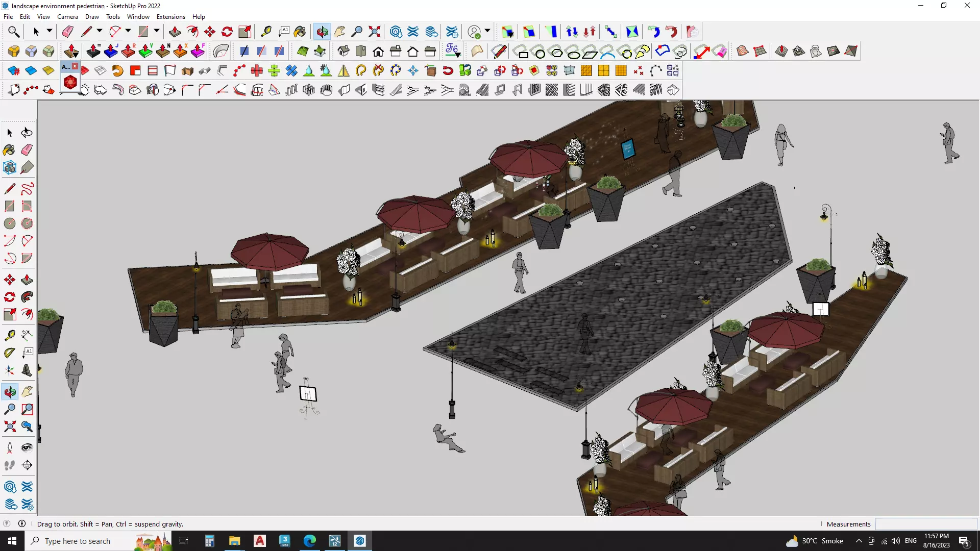Select the Eraser tool in top toolbar
This screenshot has width=980, height=551.
click(x=67, y=32)
